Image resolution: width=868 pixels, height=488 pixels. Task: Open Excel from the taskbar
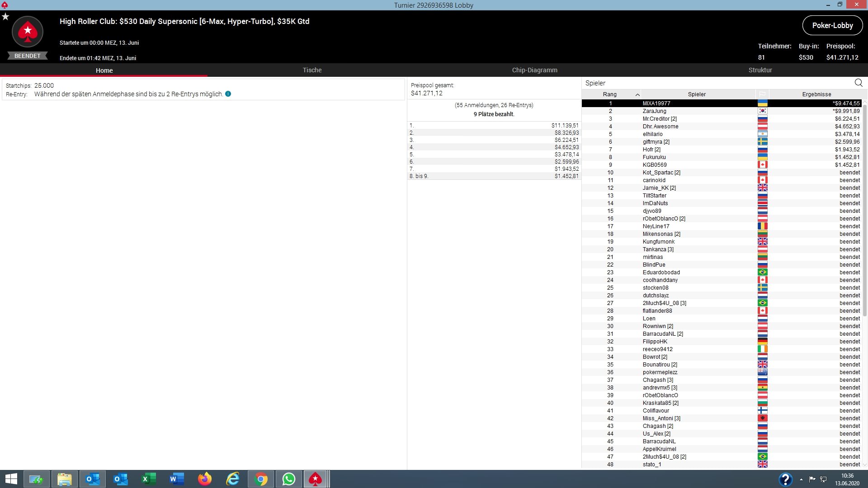[x=149, y=479]
